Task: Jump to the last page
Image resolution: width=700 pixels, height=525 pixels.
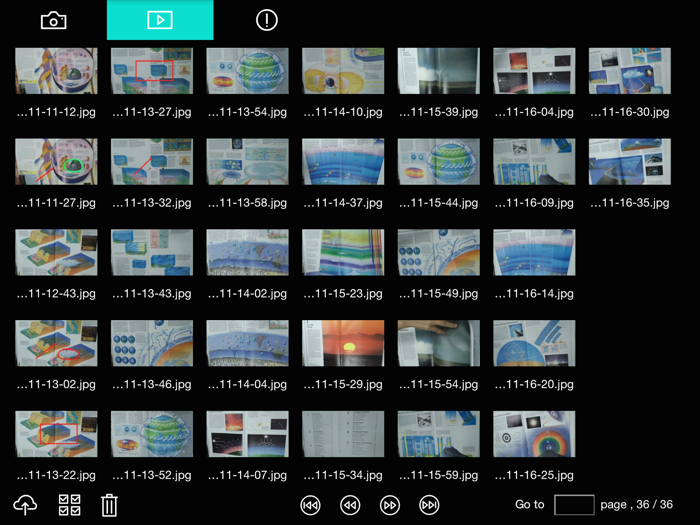Action: click(429, 505)
